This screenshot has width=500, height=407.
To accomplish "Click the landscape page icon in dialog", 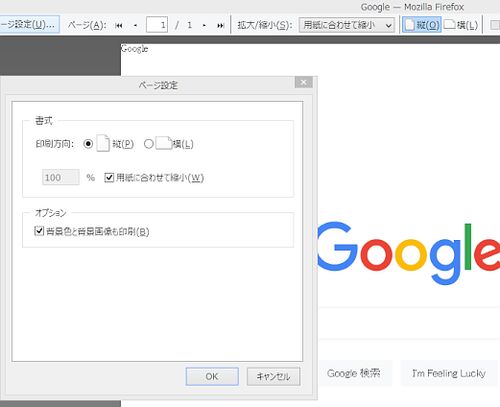I will pos(164,143).
